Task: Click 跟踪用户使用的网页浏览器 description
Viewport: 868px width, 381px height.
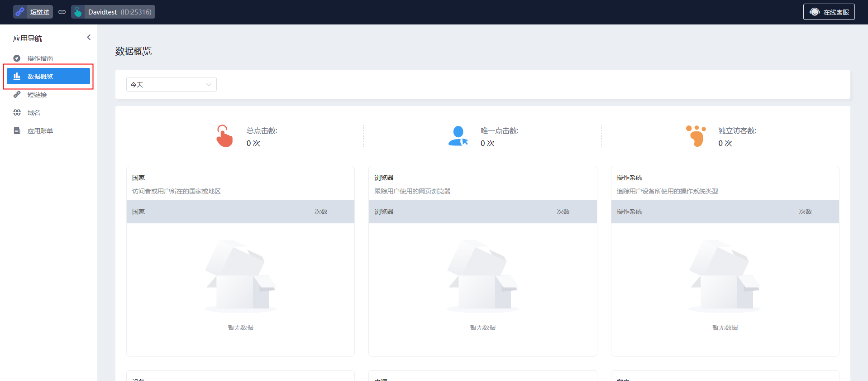Action: click(x=412, y=191)
